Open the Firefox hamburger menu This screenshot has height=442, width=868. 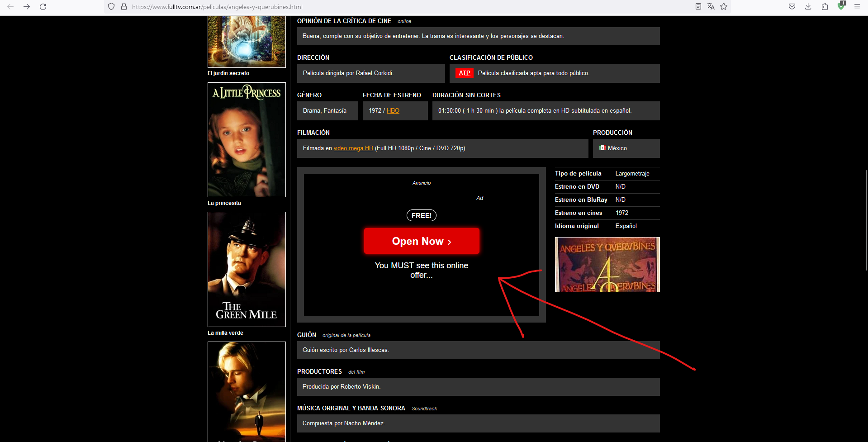[x=857, y=6]
